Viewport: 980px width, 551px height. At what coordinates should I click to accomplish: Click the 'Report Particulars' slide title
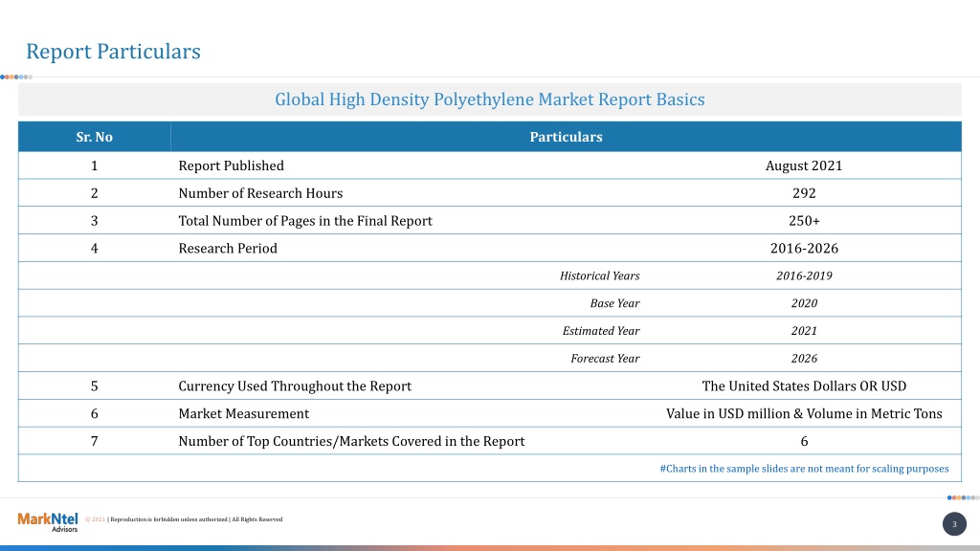[113, 52]
